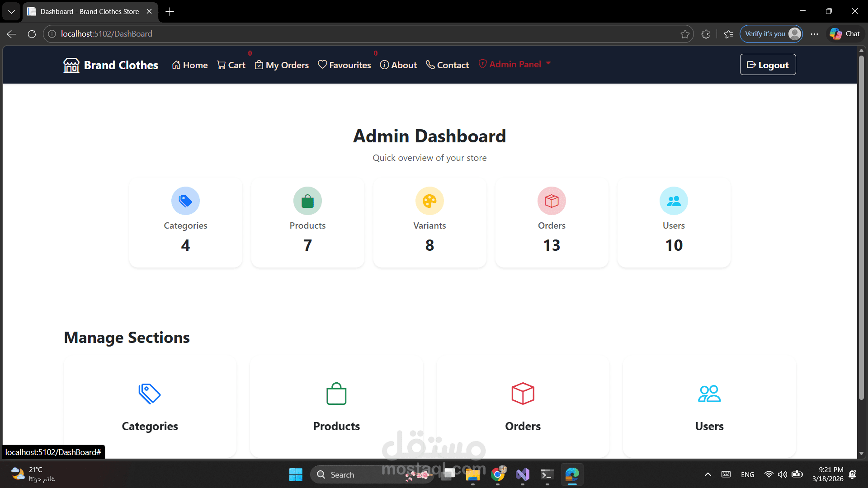Open Users section via outlined people icon
This screenshot has height=488, width=868.
tap(709, 394)
